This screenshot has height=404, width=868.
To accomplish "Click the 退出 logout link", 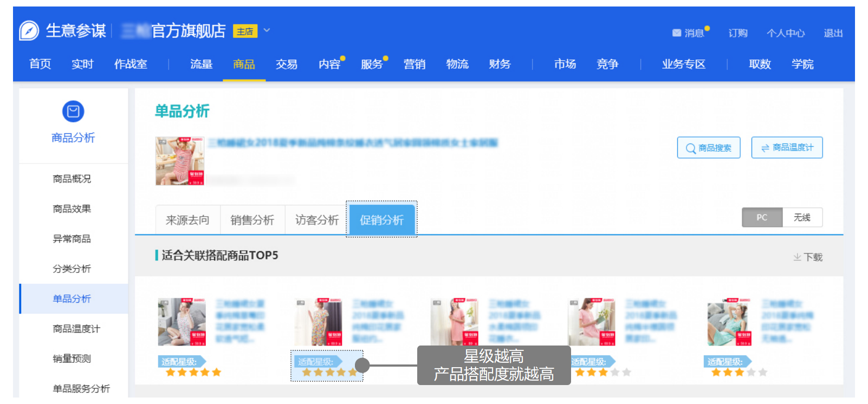I will point(833,34).
